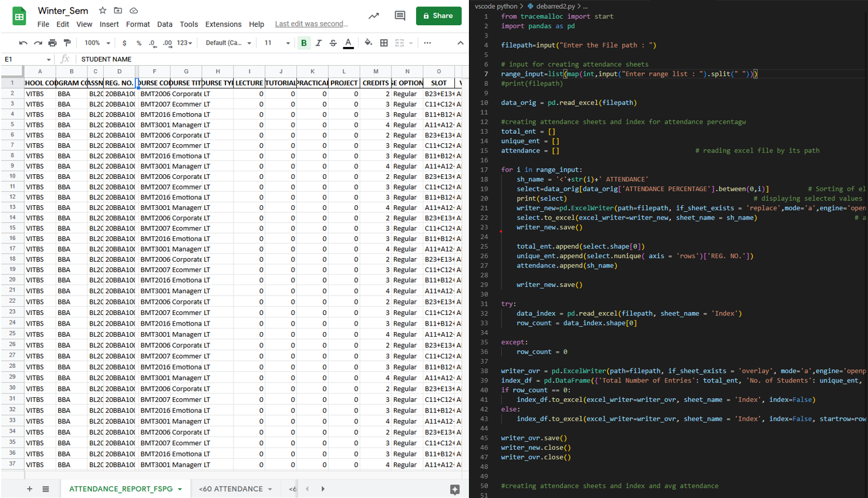Open the Data menu

pyautogui.click(x=165, y=25)
